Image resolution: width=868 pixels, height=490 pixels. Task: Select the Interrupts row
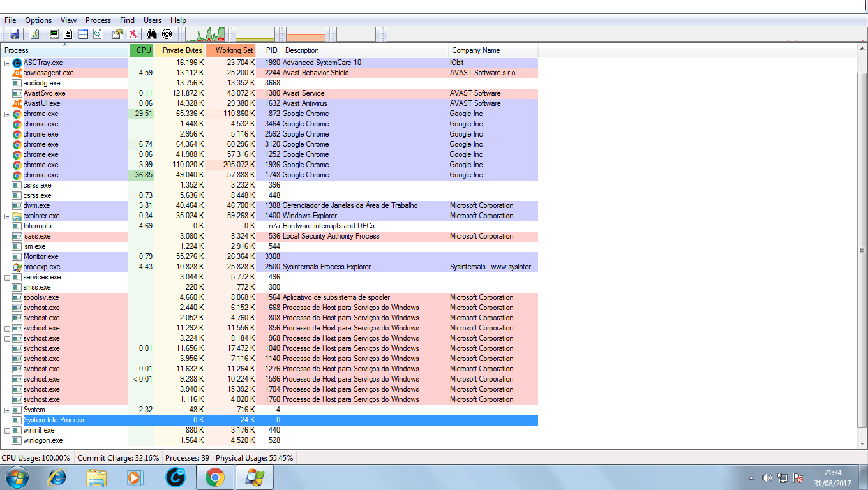269,226
